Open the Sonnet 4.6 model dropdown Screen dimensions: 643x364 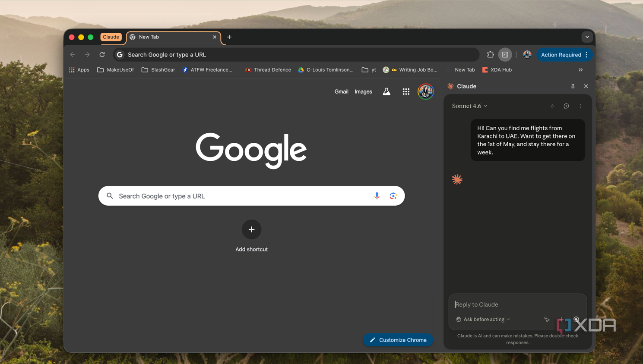click(x=469, y=106)
